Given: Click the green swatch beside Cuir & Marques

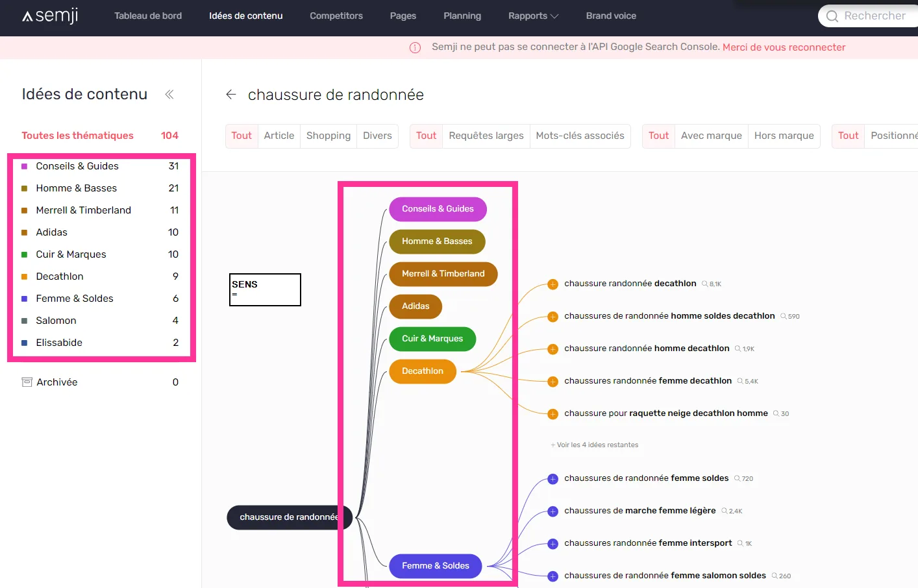Looking at the screenshot, I should pyautogui.click(x=25, y=255).
